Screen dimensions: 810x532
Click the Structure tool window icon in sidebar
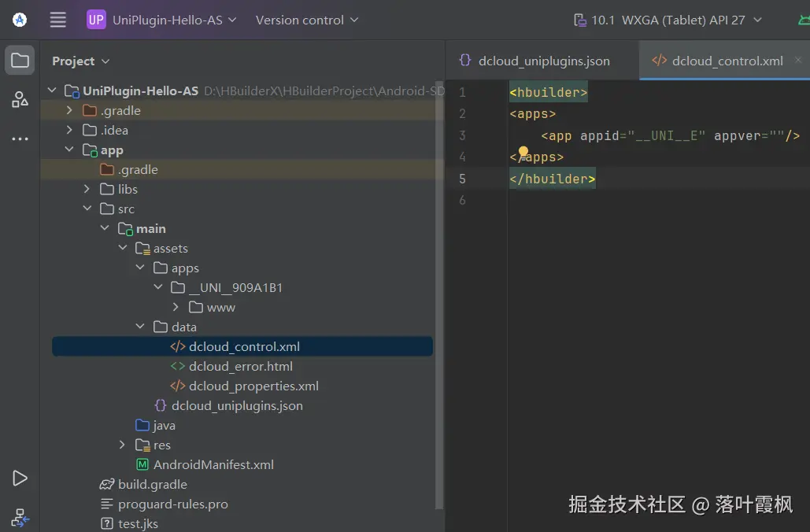(x=19, y=99)
